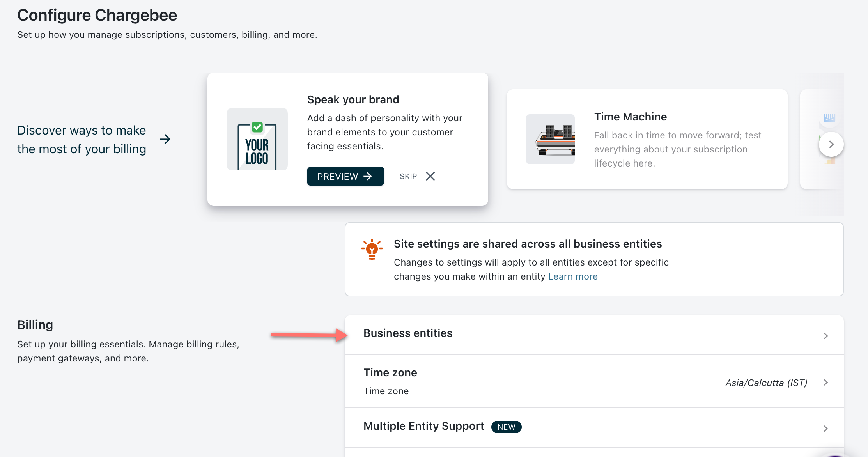This screenshot has width=868, height=457.
Task: Click Speak your brand heading
Action: [x=353, y=99]
